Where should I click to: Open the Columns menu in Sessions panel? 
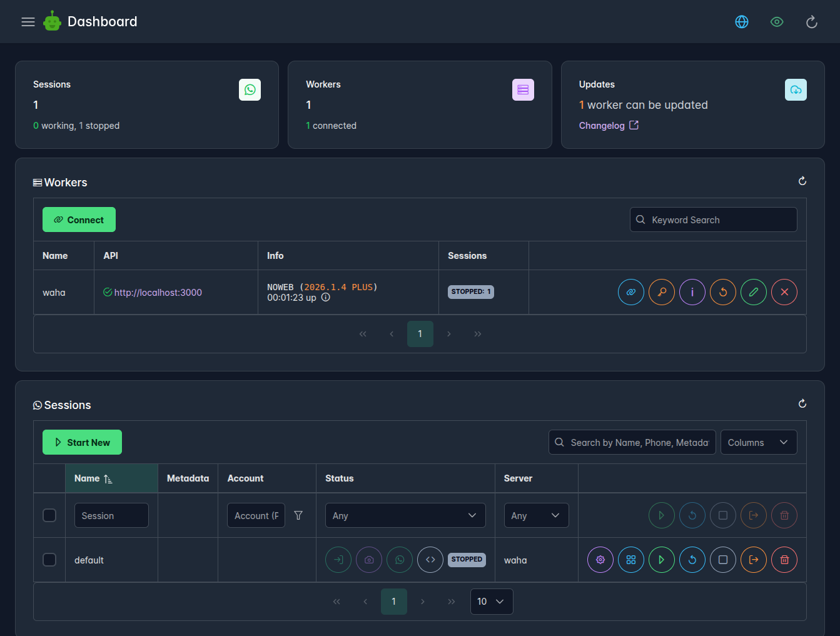coord(759,442)
